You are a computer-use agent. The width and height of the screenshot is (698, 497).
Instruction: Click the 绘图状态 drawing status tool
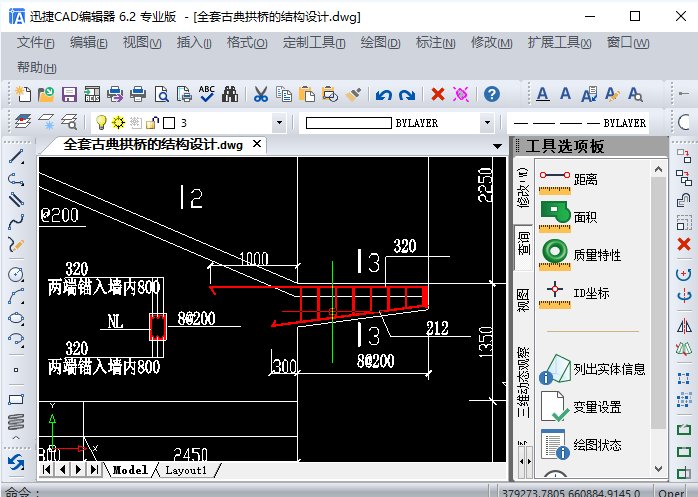pos(580,444)
